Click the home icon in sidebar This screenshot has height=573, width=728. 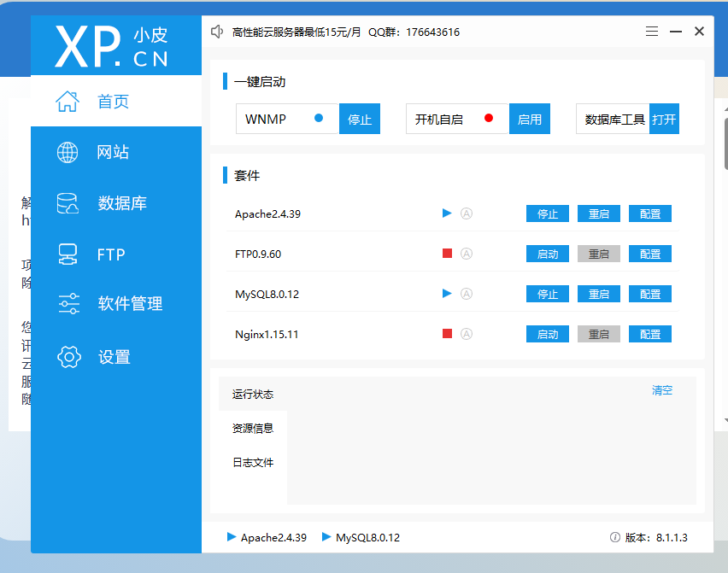click(x=68, y=102)
